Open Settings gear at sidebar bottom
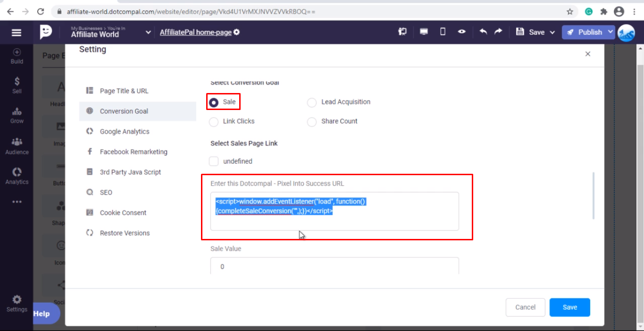This screenshot has width=644, height=331. (17, 304)
